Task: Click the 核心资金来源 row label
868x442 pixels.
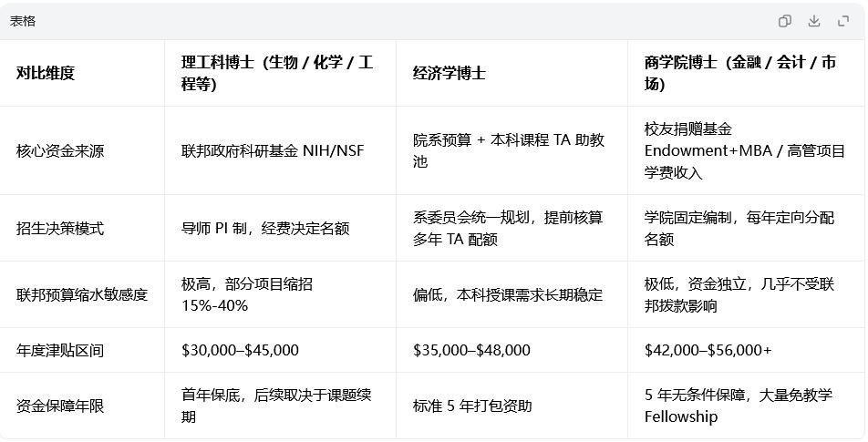Action: tap(60, 150)
